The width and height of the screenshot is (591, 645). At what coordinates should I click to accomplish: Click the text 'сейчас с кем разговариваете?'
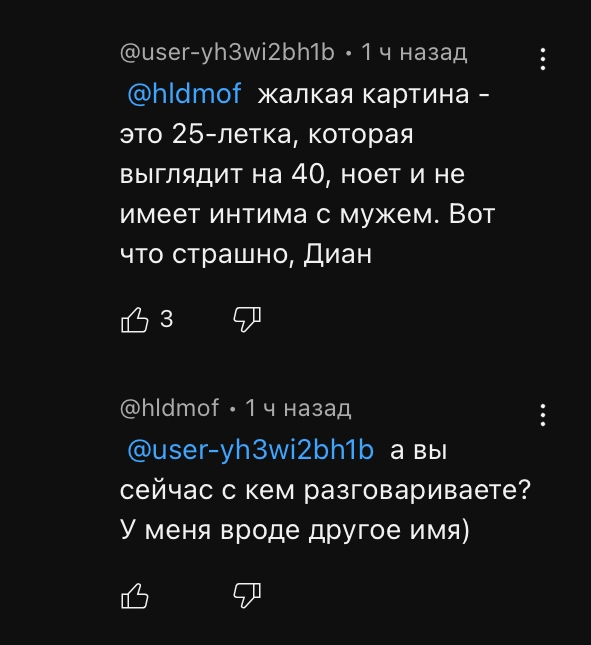tap(326, 490)
